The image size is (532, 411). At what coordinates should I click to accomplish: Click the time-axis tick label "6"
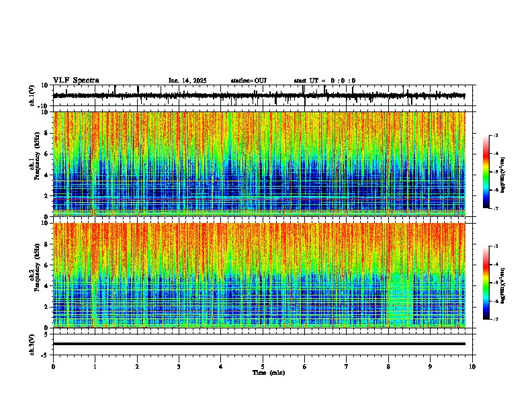click(x=305, y=367)
